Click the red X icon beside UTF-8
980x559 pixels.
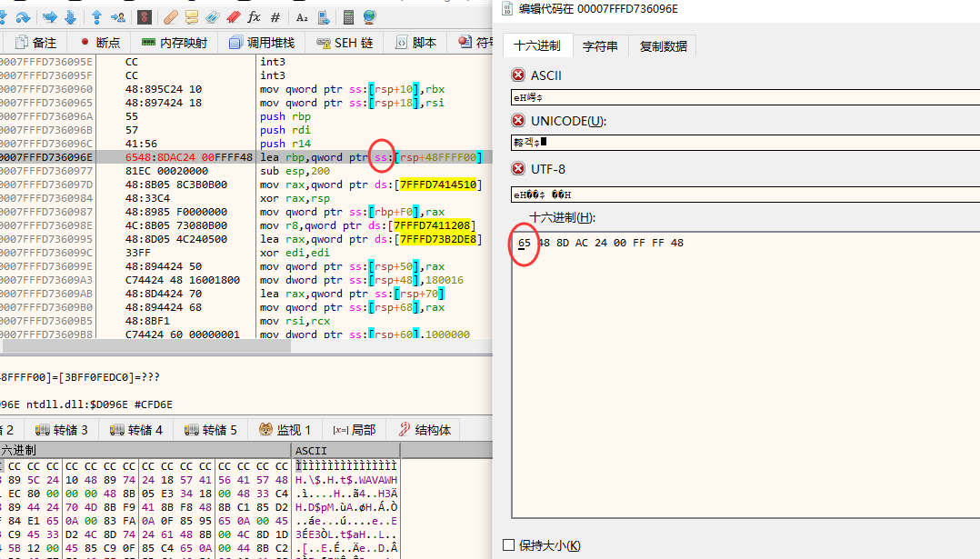tap(518, 169)
